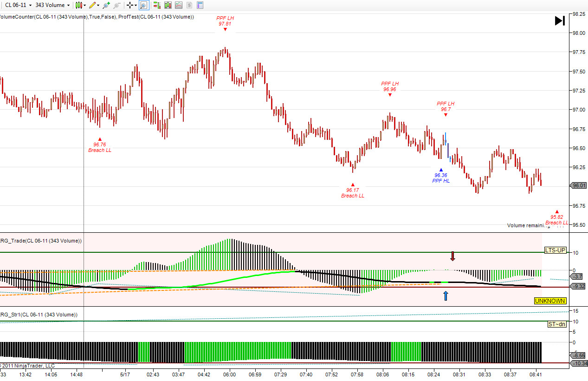Click the 96.36 PPF HL label
Viewport: 588px width, 381px height.
[x=441, y=178]
